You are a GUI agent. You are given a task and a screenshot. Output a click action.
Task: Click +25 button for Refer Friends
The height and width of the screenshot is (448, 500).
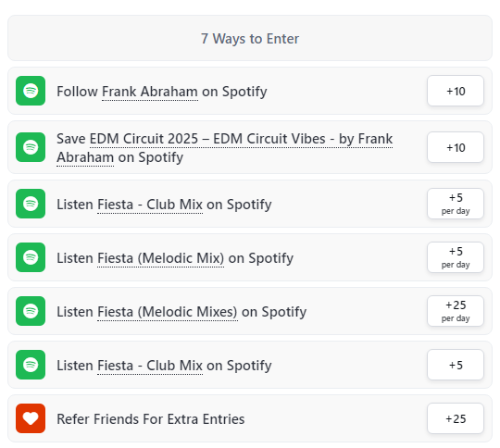click(x=456, y=418)
